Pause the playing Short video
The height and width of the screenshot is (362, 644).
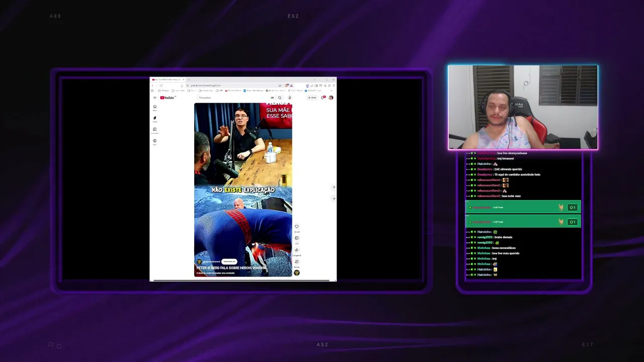pyautogui.click(x=243, y=190)
